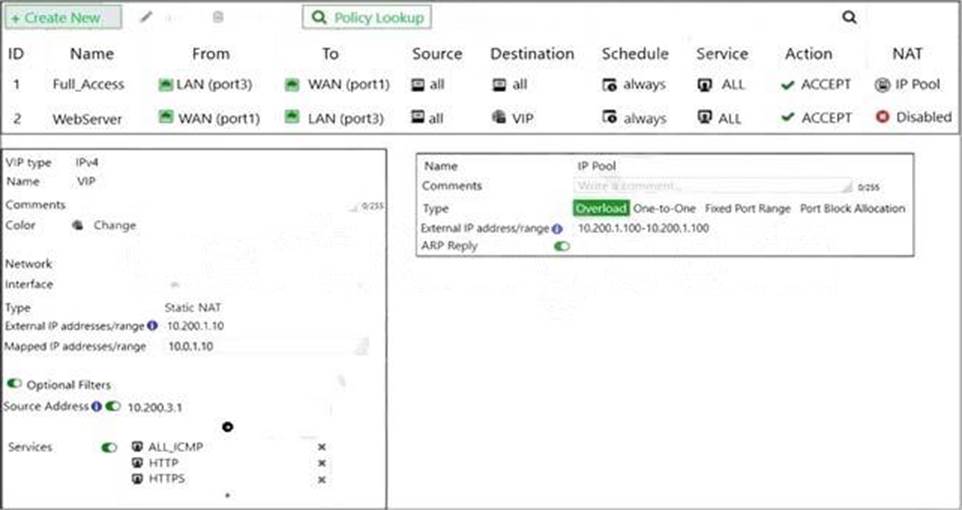Image resolution: width=962 pixels, height=510 pixels.
Task: Choose Fixed Port Range pool type
Action: click(x=747, y=209)
